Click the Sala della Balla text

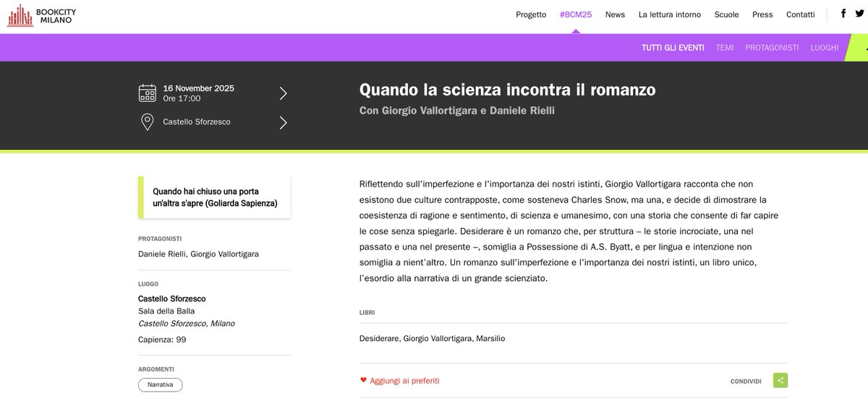pos(168,311)
